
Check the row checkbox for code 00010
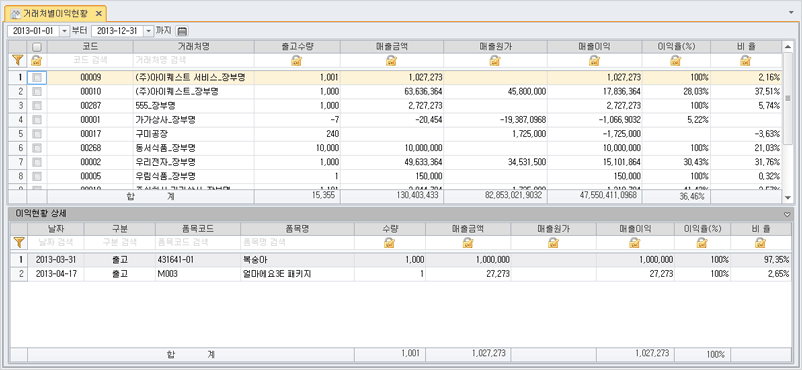(36, 92)
